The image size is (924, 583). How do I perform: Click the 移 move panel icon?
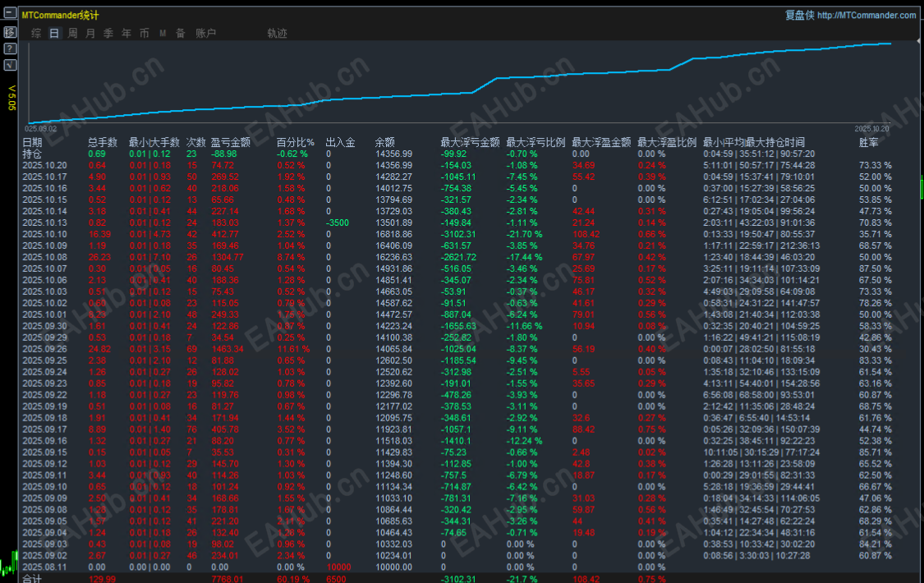click(x=10, y=32)
